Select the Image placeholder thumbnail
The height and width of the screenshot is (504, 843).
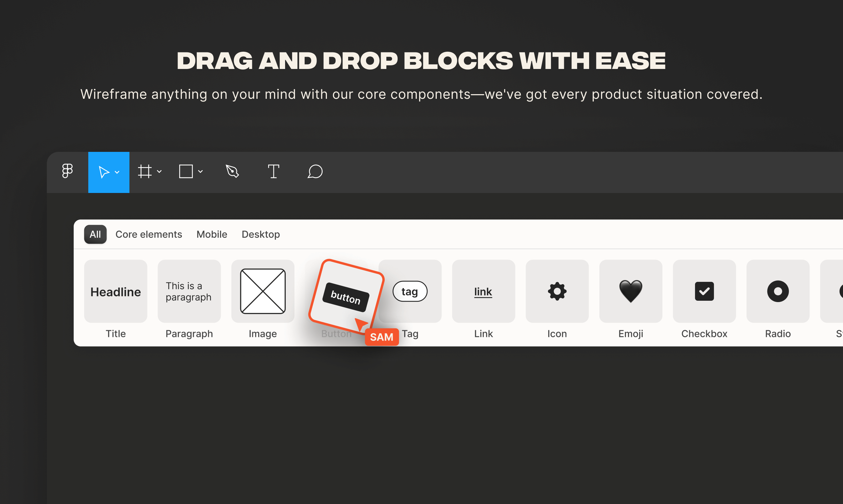pyautogui.click(x=263, y=291)
